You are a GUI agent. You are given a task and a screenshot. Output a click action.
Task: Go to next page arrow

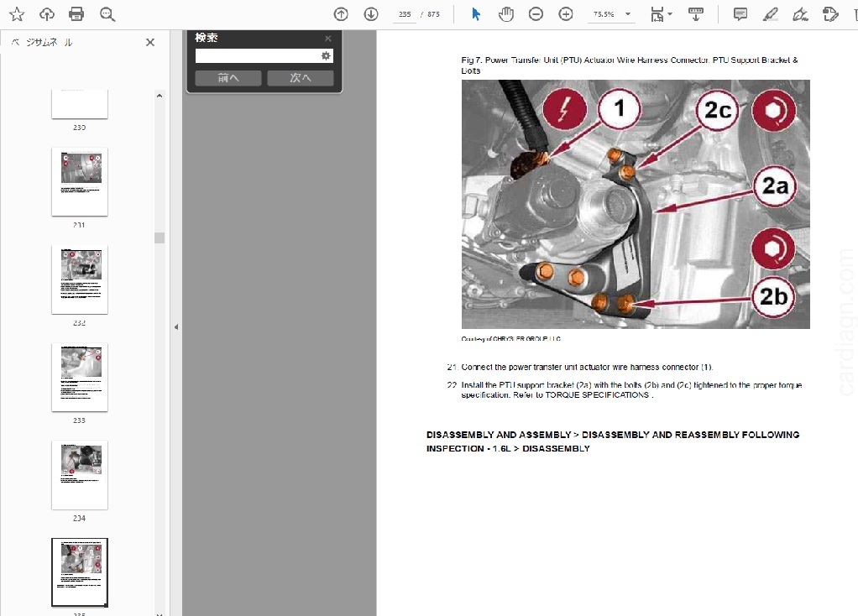coord(371,14)
